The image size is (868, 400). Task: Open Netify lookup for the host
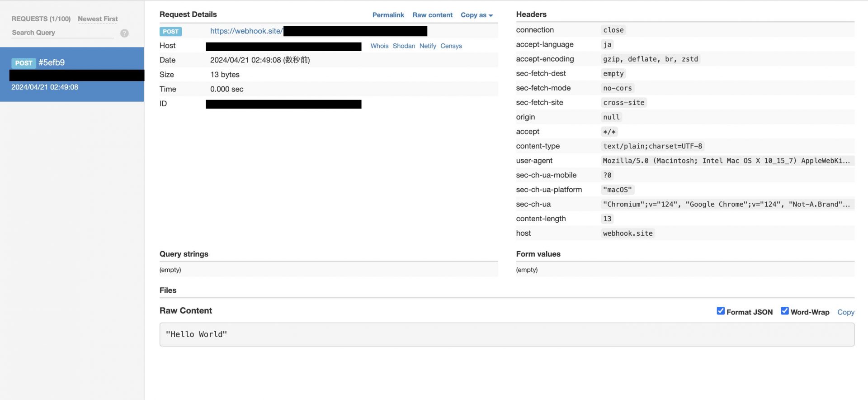[428, 46]
